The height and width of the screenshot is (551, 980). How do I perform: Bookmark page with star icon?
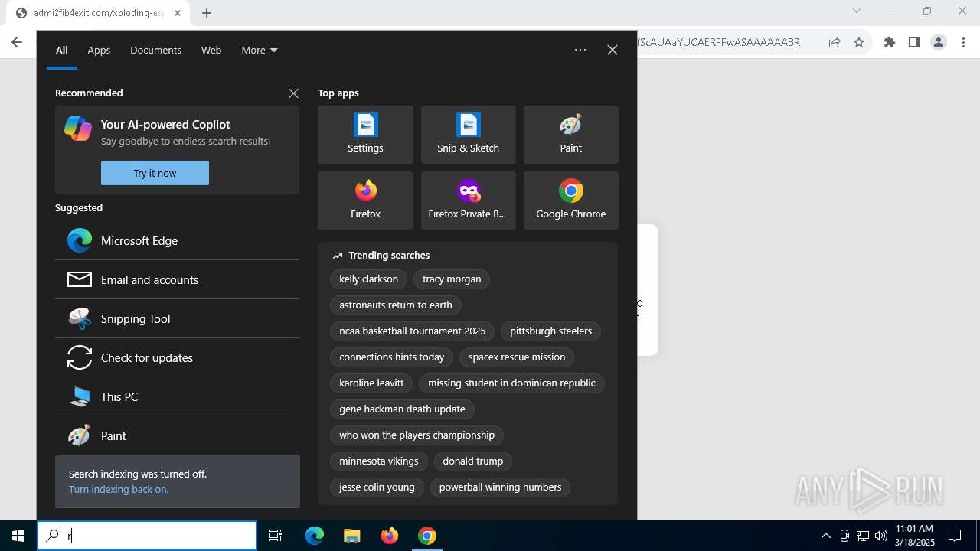coord(859,42)
